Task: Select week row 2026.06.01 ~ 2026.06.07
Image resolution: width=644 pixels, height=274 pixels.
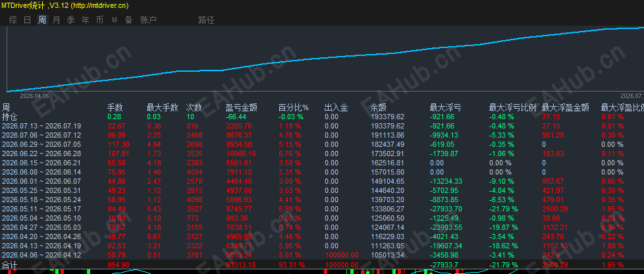Action: click(x=41, y=181)
